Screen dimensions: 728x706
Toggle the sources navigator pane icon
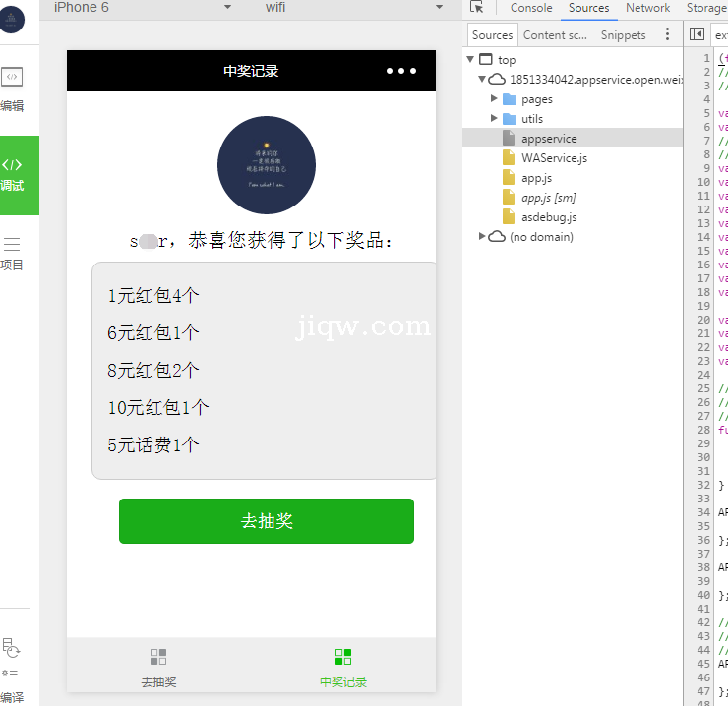coord(697,34)
